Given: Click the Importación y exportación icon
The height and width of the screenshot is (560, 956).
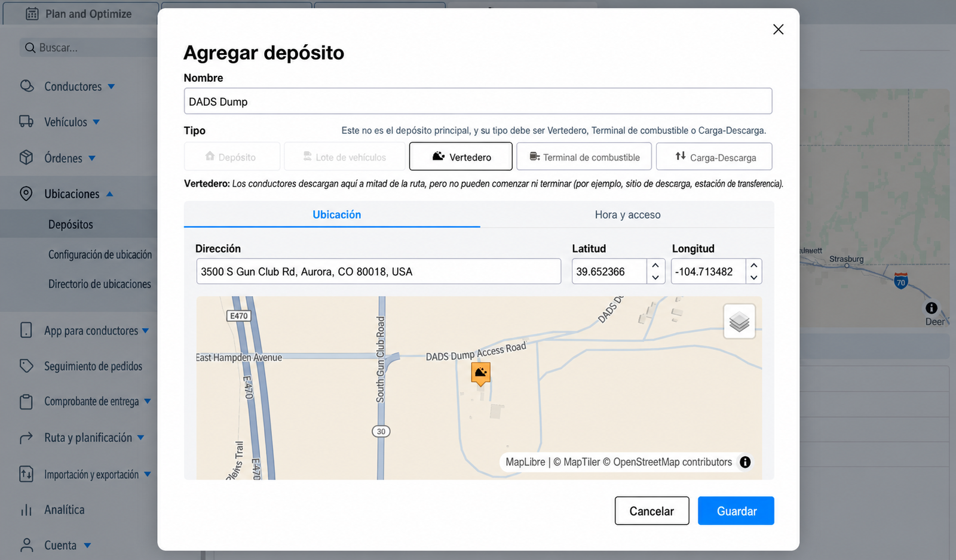Looking at the screenshot, I should pyautogui.click(x=26, y=474).
